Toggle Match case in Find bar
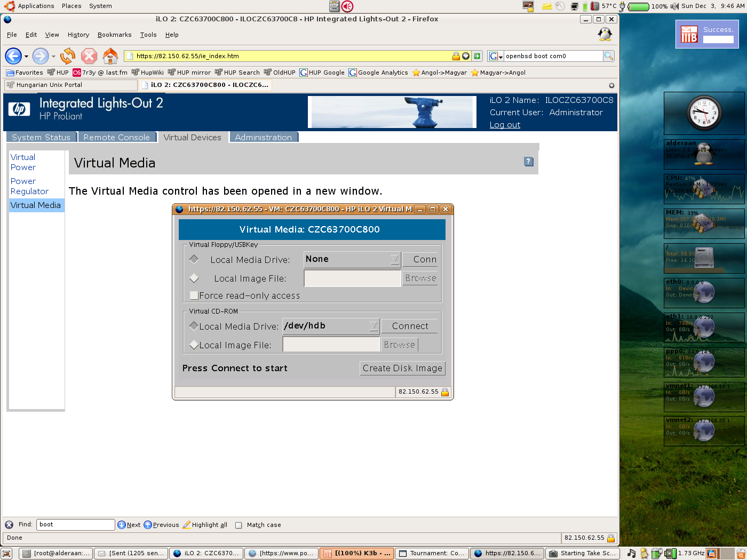747x560 pixels. pos(239,525)
